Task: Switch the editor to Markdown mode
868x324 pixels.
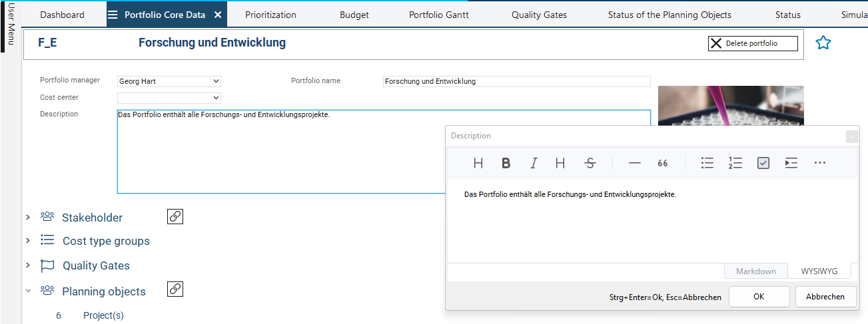Action: click(755, 271)
